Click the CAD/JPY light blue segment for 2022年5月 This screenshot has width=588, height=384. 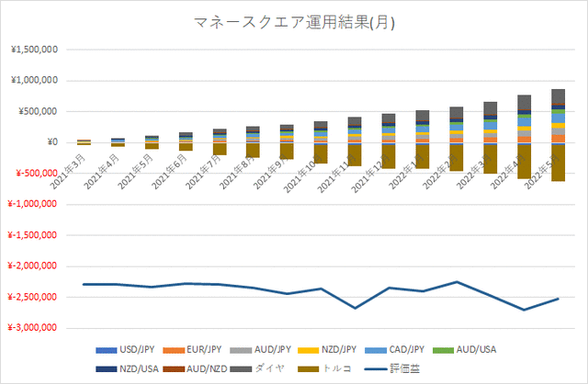pyautogui.click(x=558, y=119)
